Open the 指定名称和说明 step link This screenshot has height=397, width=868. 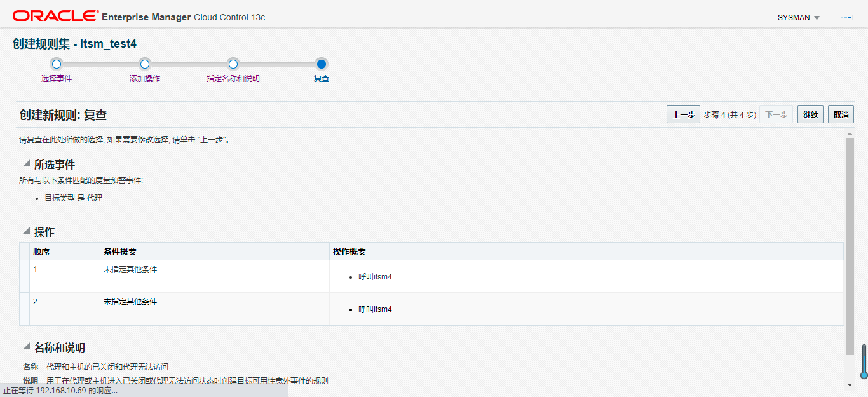pyautogui.click(x=233, y=79)
